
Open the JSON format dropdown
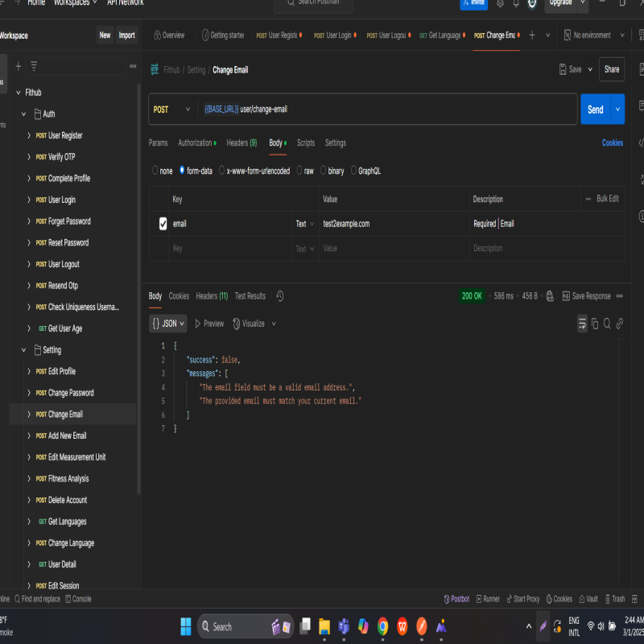(x=168, y=324)
